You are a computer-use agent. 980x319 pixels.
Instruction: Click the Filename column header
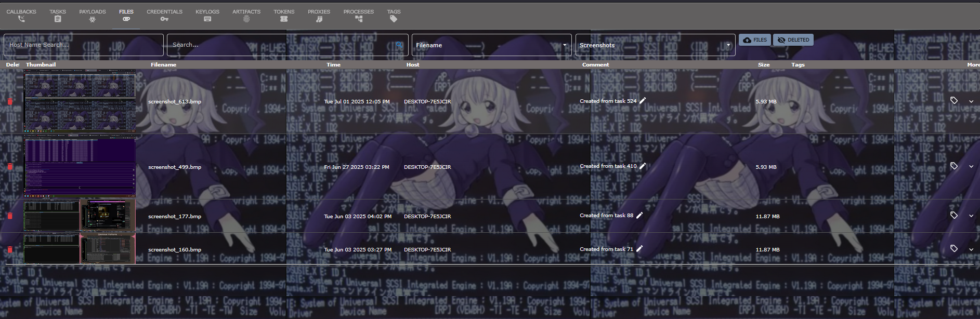163,65
